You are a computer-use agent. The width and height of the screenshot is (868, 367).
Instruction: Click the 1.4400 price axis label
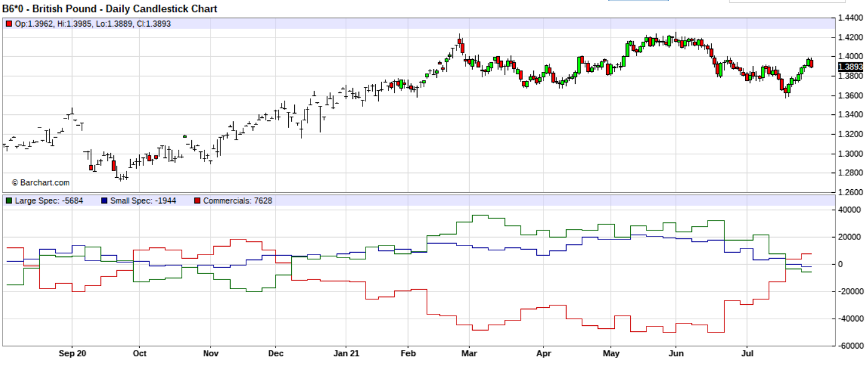point(850,18)
